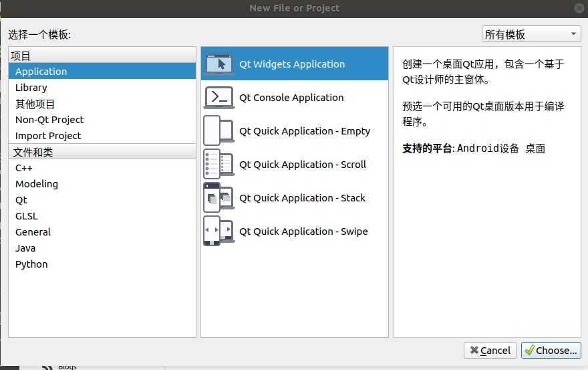Select the Qt Widgets Application template icon

pos(219,64)
